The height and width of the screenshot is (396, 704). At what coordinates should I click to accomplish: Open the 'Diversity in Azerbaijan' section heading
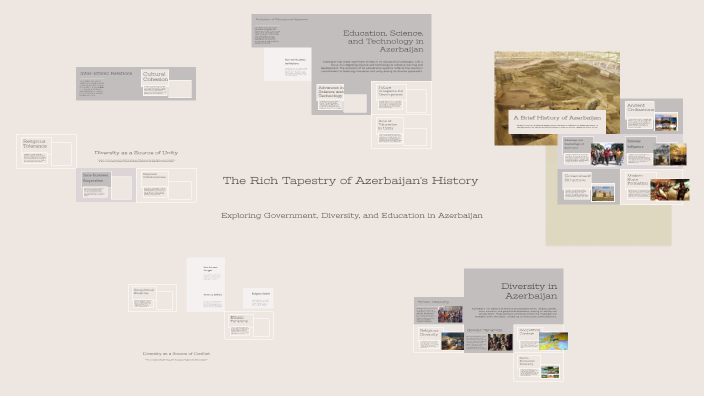tap(529, 291)
